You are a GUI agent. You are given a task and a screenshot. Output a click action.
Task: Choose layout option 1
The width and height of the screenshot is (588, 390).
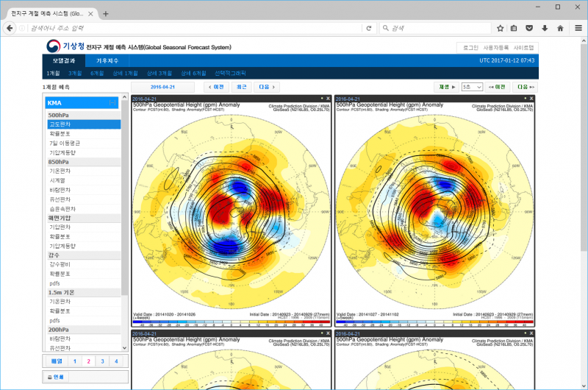tap(75, 361)
